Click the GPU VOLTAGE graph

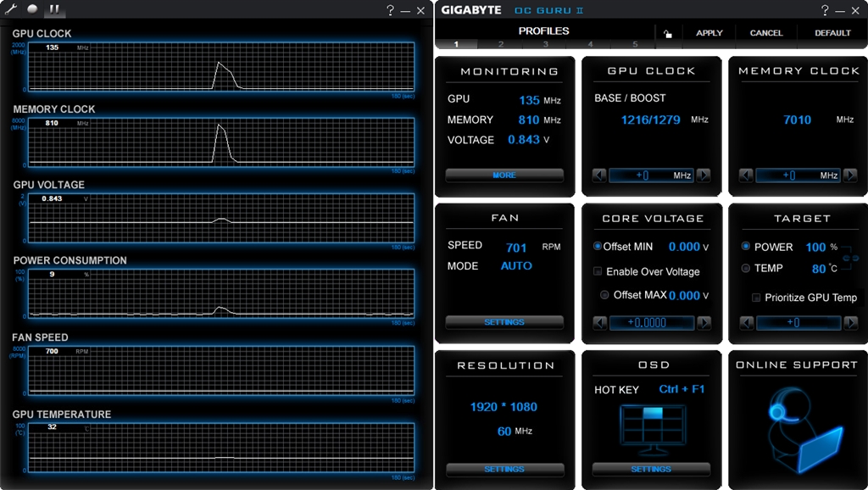(221, 218)
